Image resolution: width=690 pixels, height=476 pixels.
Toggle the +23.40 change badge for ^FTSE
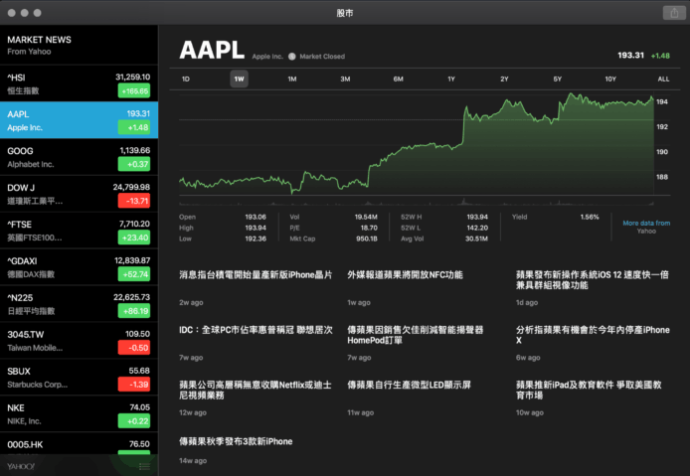[x=134, y=238]
